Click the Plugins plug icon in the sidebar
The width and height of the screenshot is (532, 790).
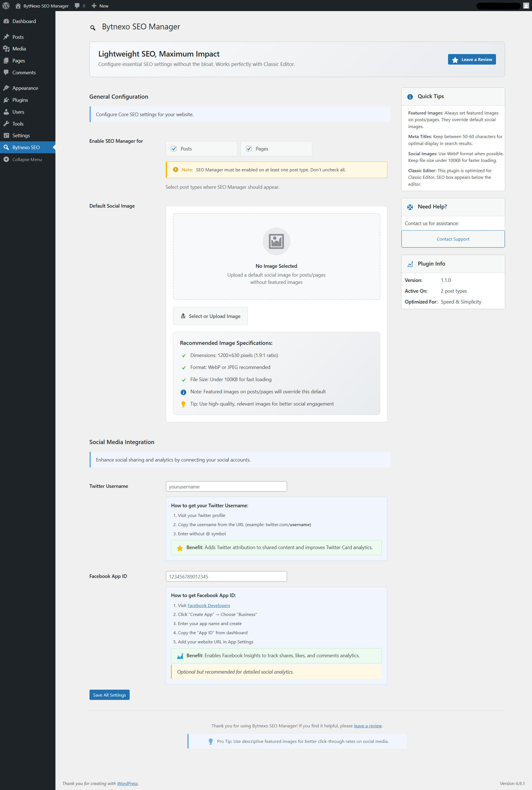tap(6, 100)
